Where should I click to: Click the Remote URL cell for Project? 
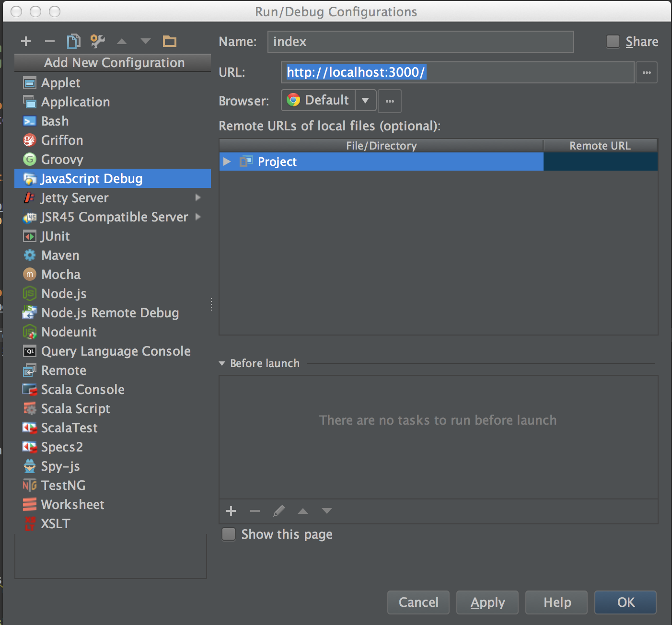[600, 162]
